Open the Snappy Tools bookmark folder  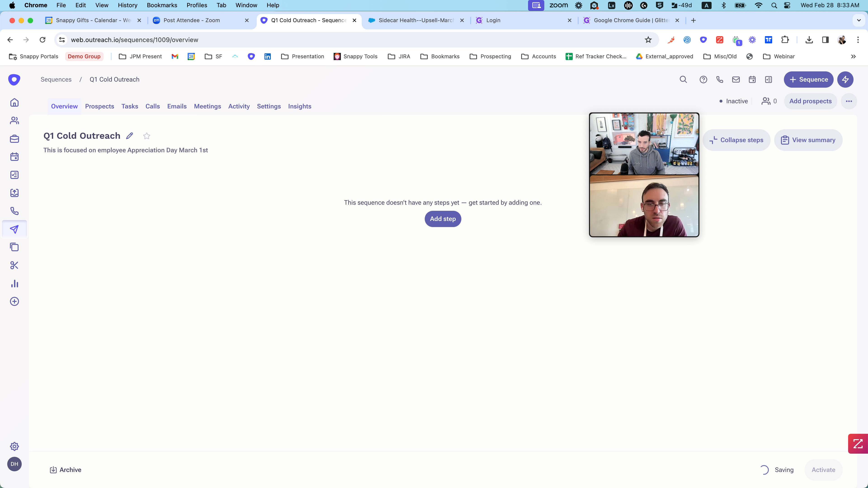(x=356, y=56)
